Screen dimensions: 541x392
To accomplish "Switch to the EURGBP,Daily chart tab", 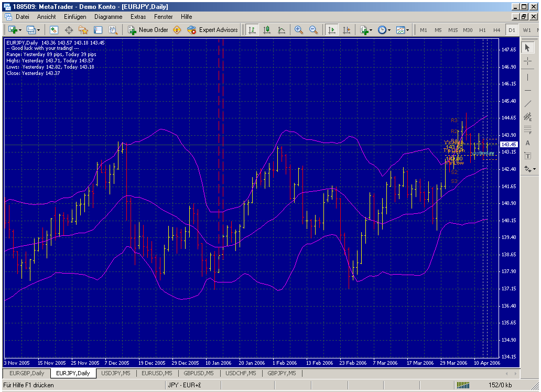I will click(27, 373).
